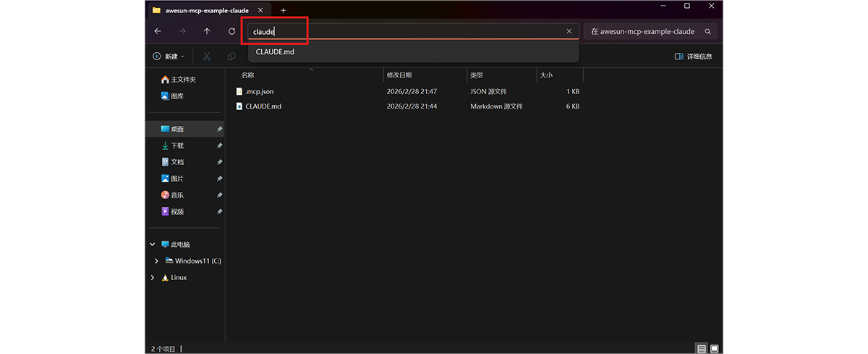
Task: Select the .mcp.json file
Action: [259, 92]
